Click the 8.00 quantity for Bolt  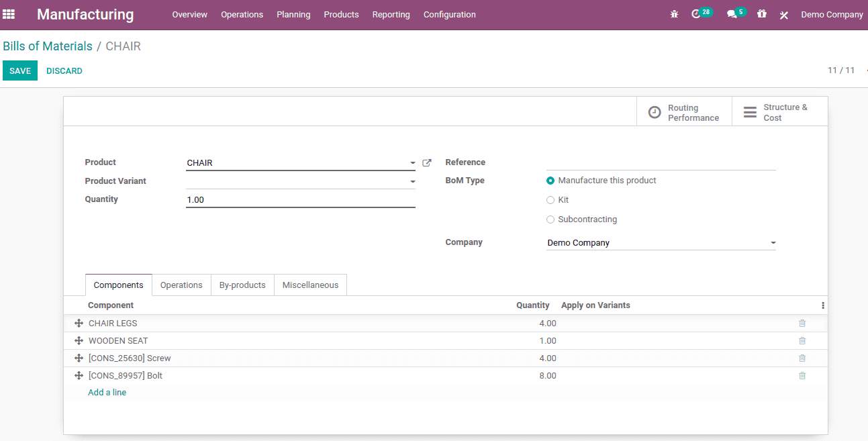pos(548,376)
